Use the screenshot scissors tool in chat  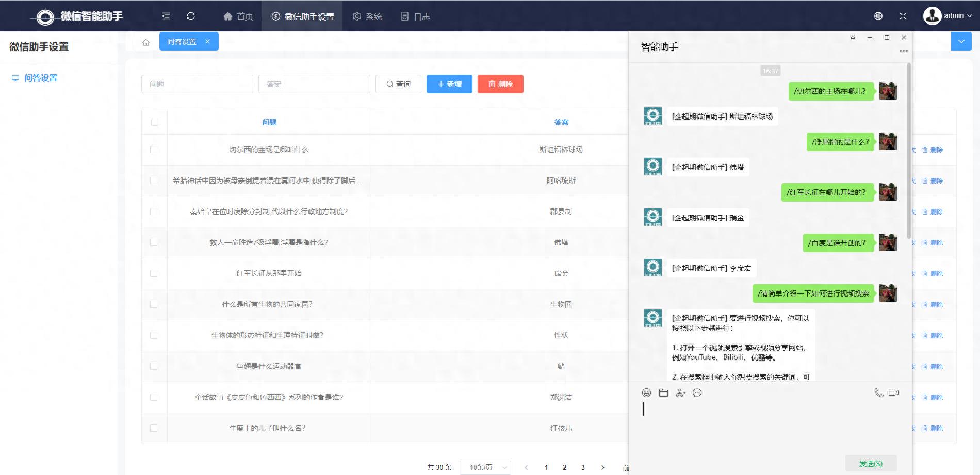point(680,392)
